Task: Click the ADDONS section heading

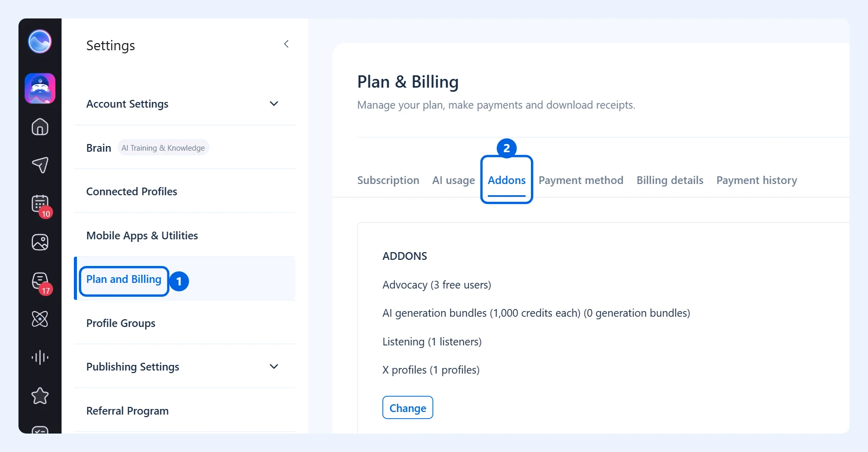Action: coord(405,256)
